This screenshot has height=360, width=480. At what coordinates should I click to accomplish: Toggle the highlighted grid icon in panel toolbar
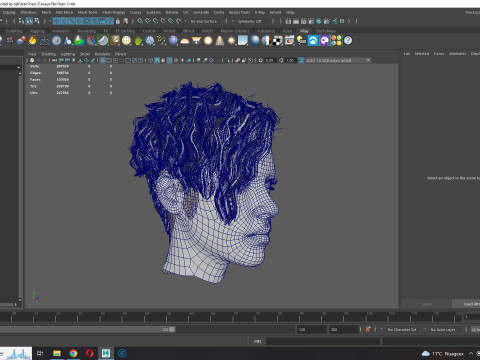click(x=103, y=60)
